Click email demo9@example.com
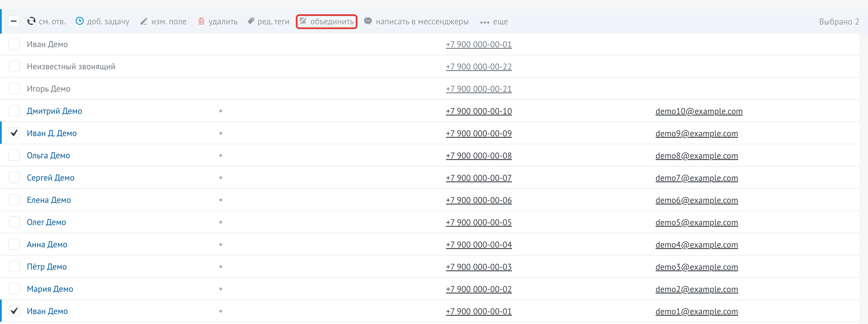Screen dimensions: 868x324 696,133
